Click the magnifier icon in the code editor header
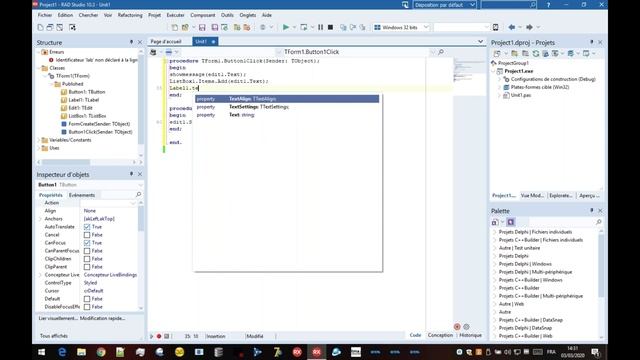This screenshot has width=640, height=360. pyautogui.click(x=441, y=52)
